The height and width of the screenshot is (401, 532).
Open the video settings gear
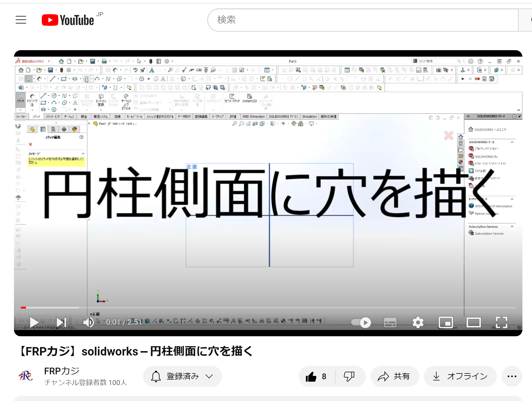coord(418,322)
